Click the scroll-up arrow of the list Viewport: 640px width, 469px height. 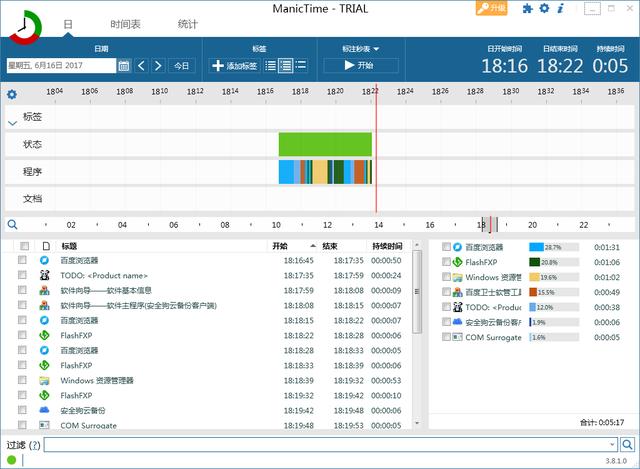417,245
